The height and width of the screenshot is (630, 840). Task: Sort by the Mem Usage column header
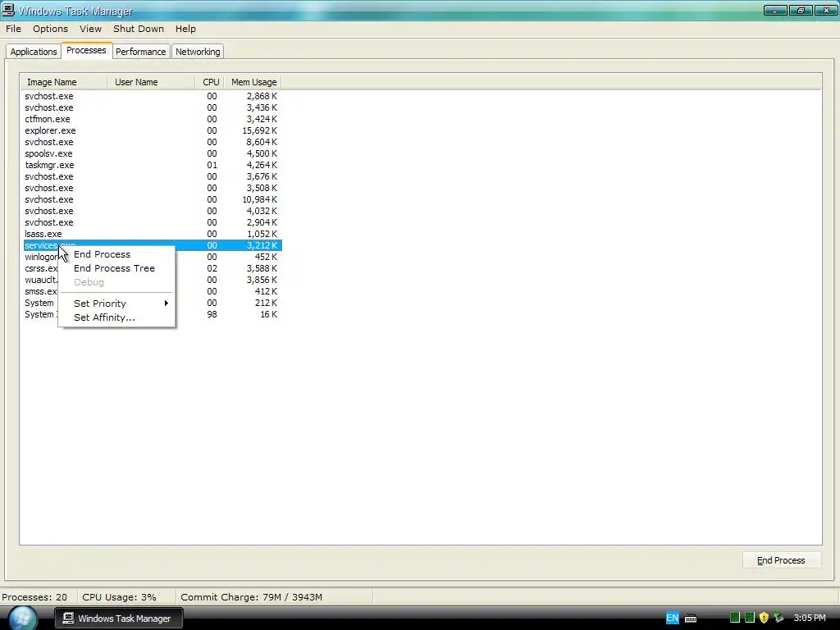253,82
